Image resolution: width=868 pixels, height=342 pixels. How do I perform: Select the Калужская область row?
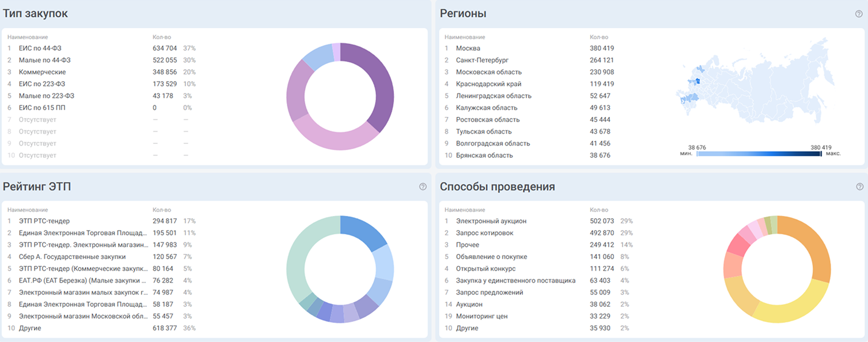tap(530, 108)
